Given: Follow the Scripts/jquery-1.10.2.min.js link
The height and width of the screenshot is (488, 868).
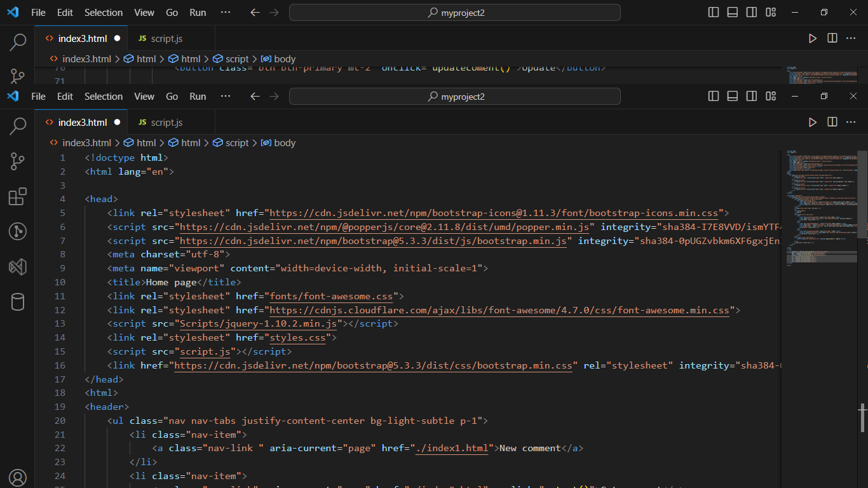Looking at the screenshot, I should tap(259, 323).
